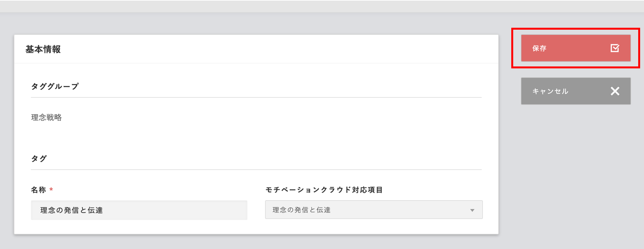The image size is (644, 249).
Task: Click the blank space right of 理念戦略
Action: [x=258, y=117]
